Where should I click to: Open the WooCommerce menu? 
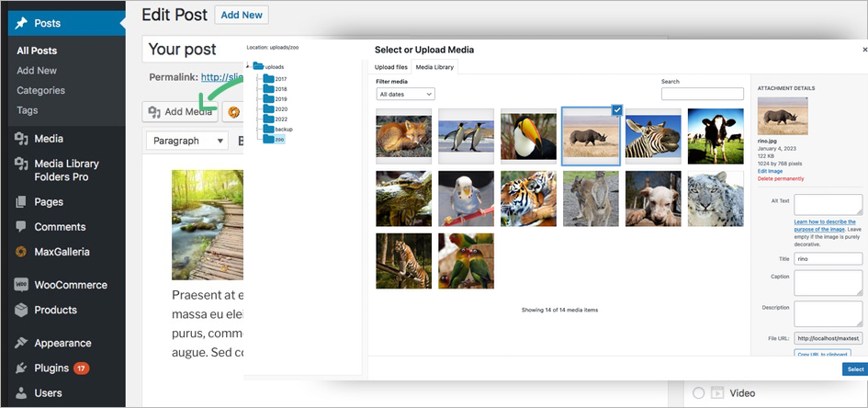click(x=70, y=285)
